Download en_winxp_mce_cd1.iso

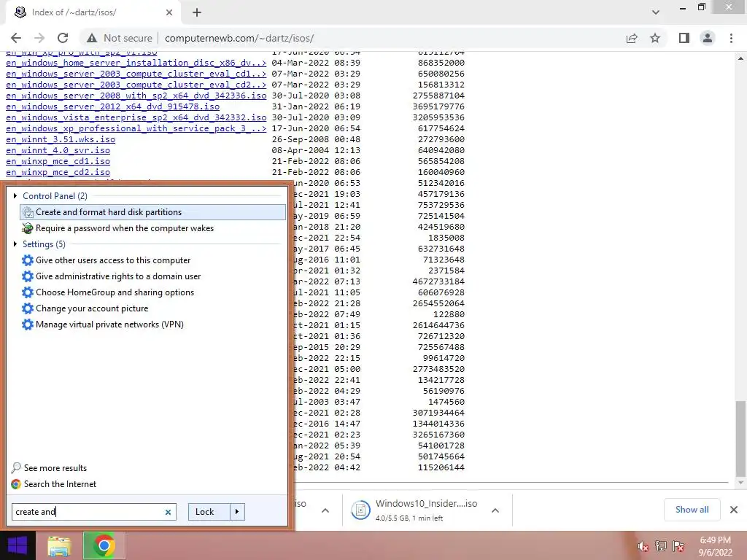[x=58, y=161]
